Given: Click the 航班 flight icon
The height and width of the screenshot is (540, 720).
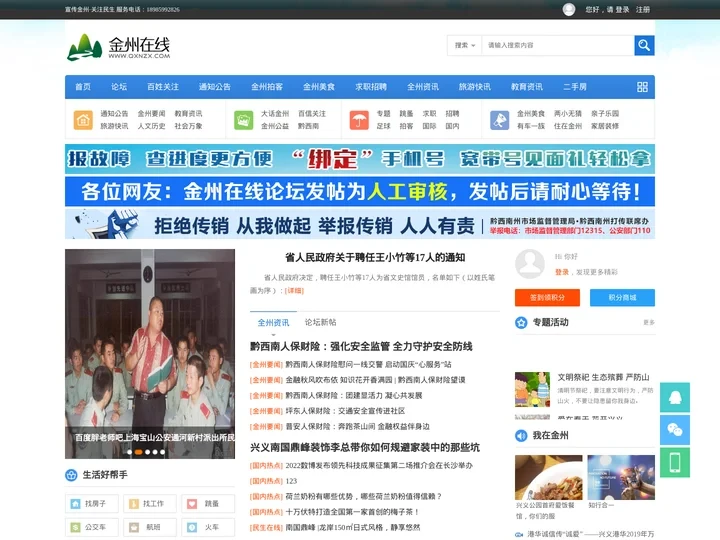Looking at the screenshot, I should [134, 527].
